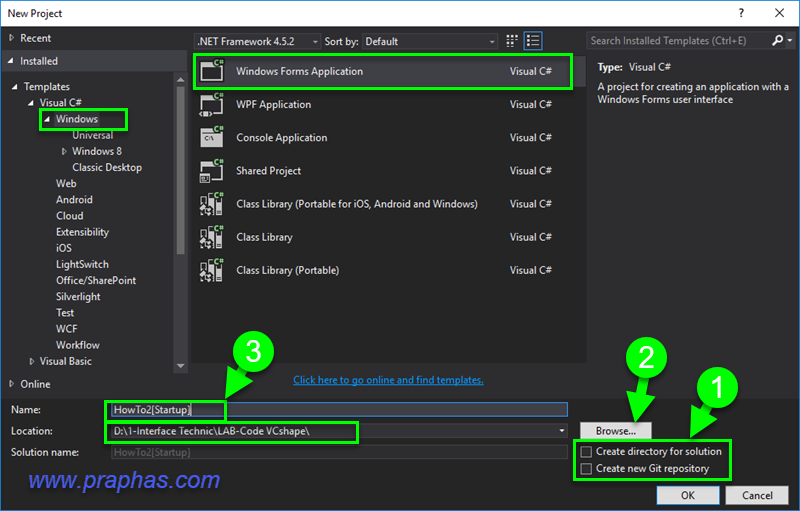Select Console Application template name
This screenshot has width=800, height=511.
pos(282,138)
